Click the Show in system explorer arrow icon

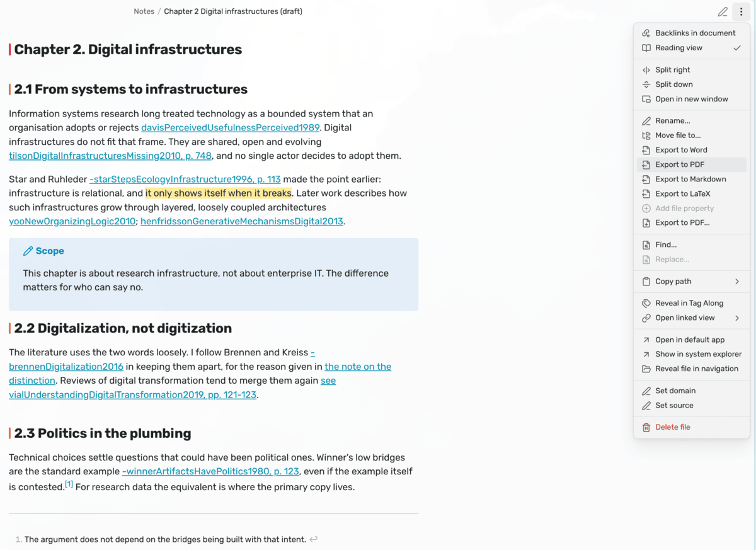coord(646,354)
